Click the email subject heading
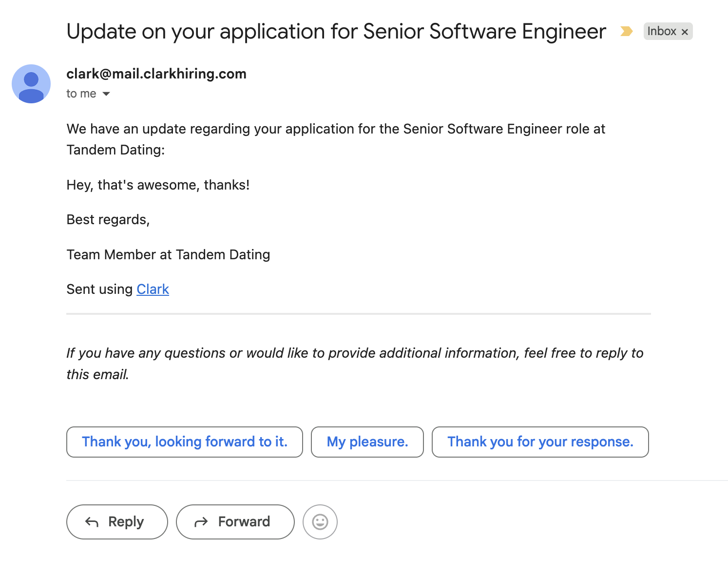This screenshot has width=728, height=577. (x=336, y=32)
